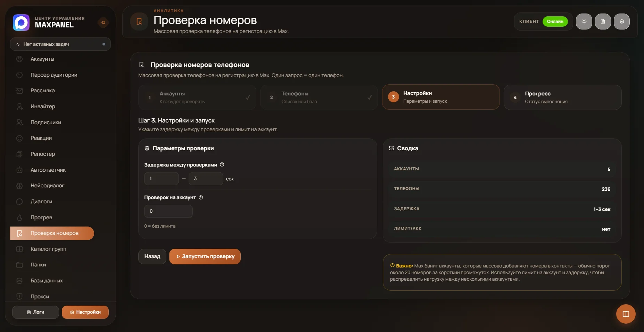
Task: Click the ТЕЛЕФОНЫ value 236
Action: point(606,189)
